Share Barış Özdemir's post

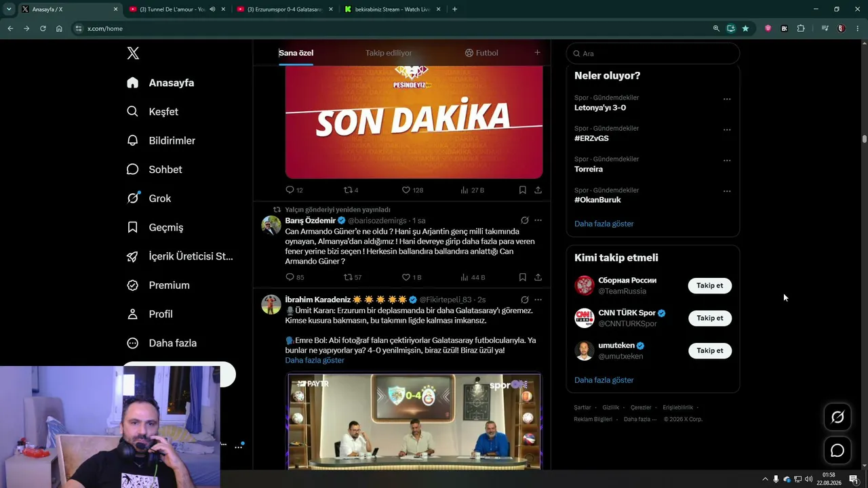coord(538,277)
